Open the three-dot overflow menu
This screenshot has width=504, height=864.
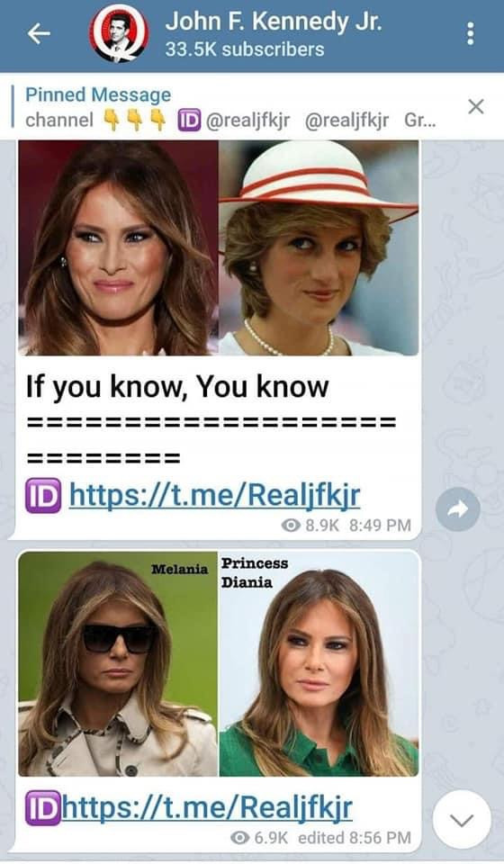[470, 34]
